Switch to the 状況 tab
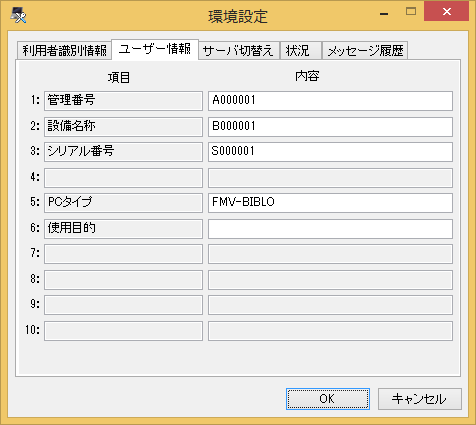Screen dimensions: 476x425 click(301, 51)
